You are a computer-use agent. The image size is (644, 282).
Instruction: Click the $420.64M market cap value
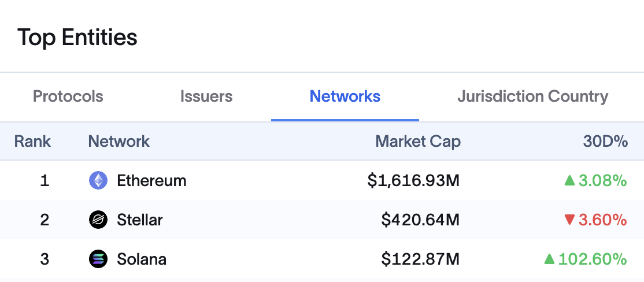[420, 220]
